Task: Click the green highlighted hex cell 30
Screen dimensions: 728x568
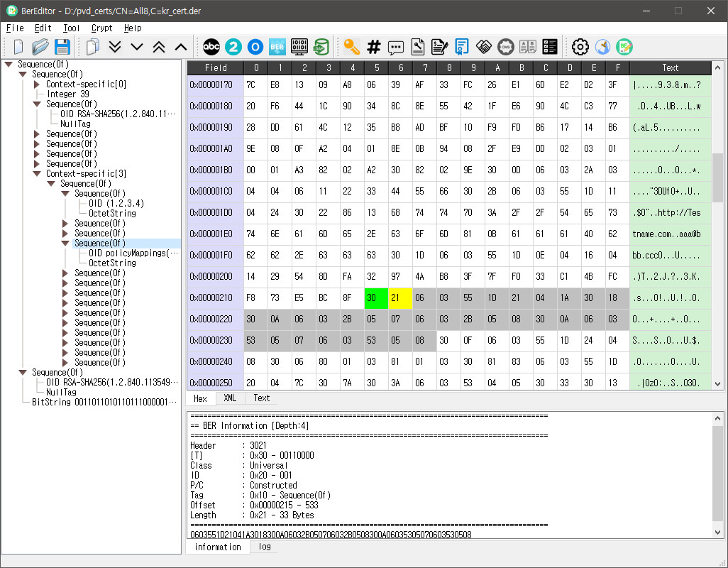Action: [x=377, y=298]
